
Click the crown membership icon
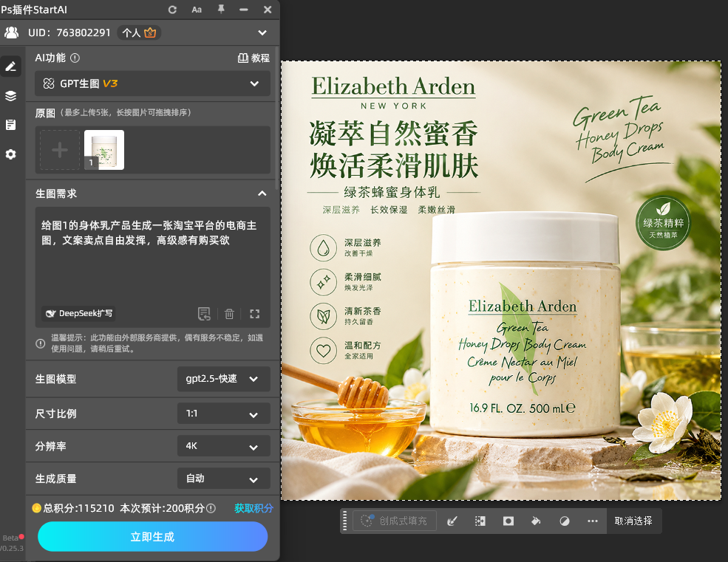(x=150, y=32)
